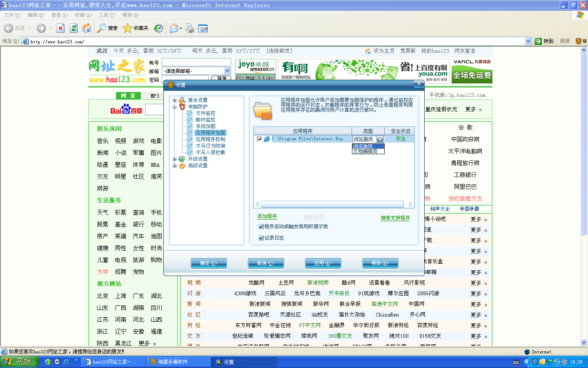Click the IE Forward arrow icon
Image resolution: width=588 pixels, height=368 pixels.
[x=41, y=28]
